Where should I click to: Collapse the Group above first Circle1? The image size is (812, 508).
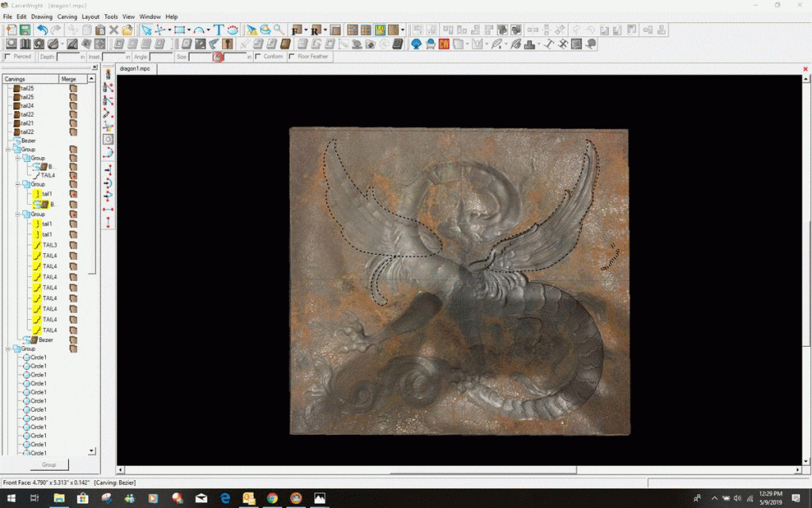coord(8,348)
